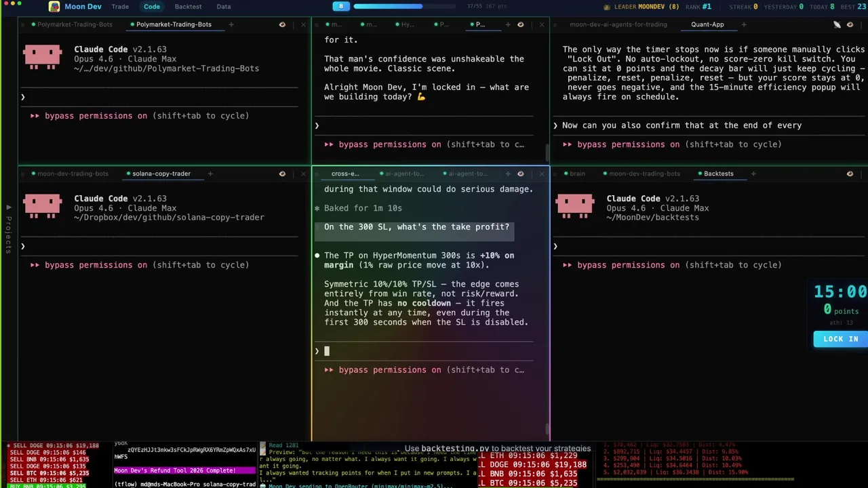
Task: Expand the Projects sidebar
Action: click(8, 228)
